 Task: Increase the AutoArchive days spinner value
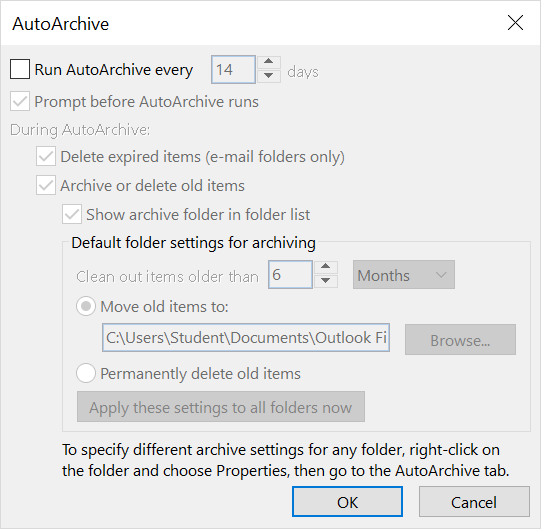point(268,62)
